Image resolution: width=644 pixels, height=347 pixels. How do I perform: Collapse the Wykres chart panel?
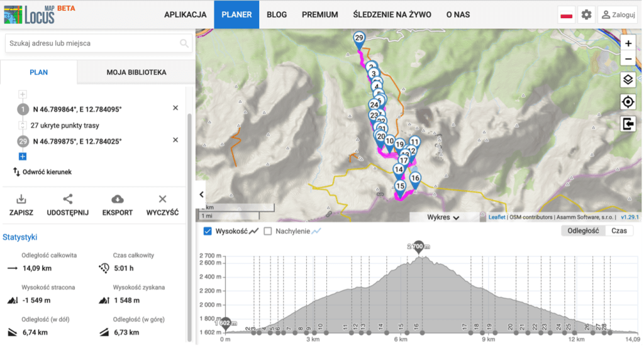(x=443, y=218)
